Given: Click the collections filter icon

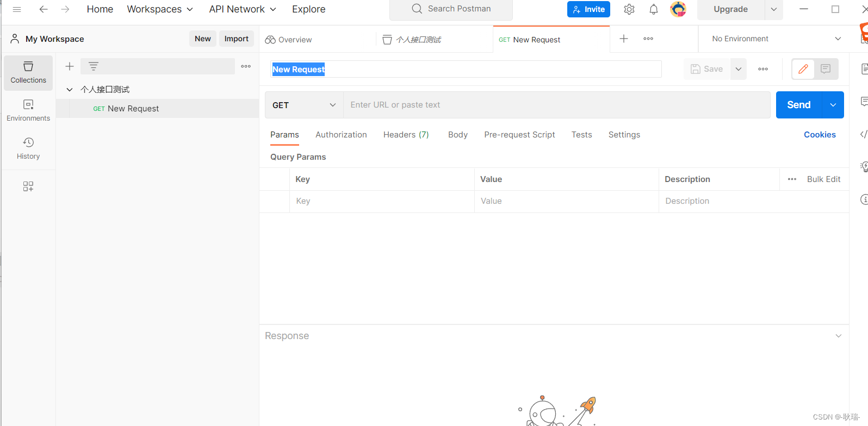Looking at the screenshot, I should 94,66.
